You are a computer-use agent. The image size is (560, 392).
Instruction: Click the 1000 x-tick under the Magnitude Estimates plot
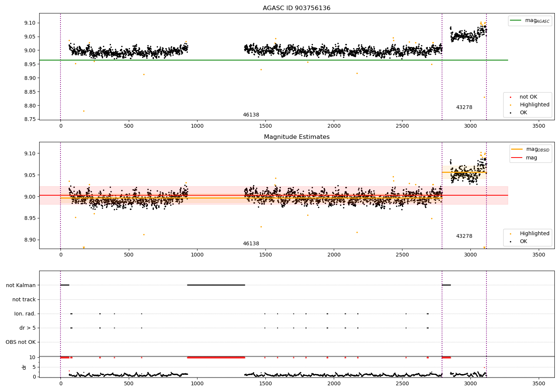(x=197, y=255)
